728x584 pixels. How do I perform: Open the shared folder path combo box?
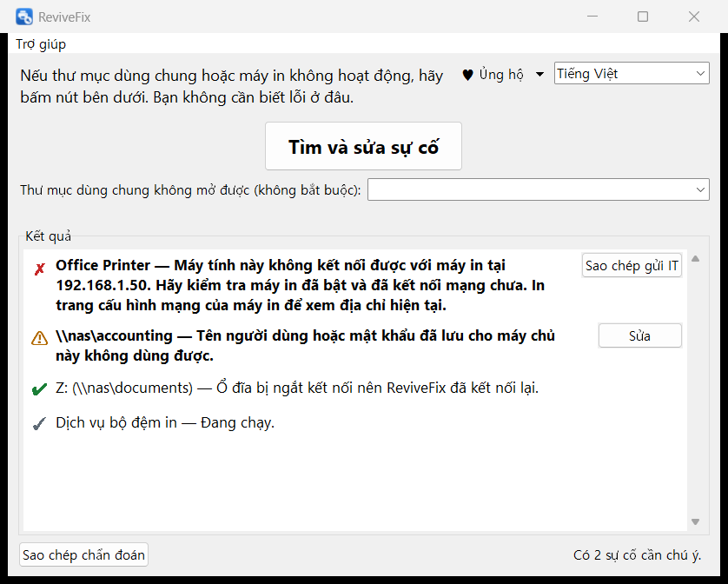tap(538, 189)
